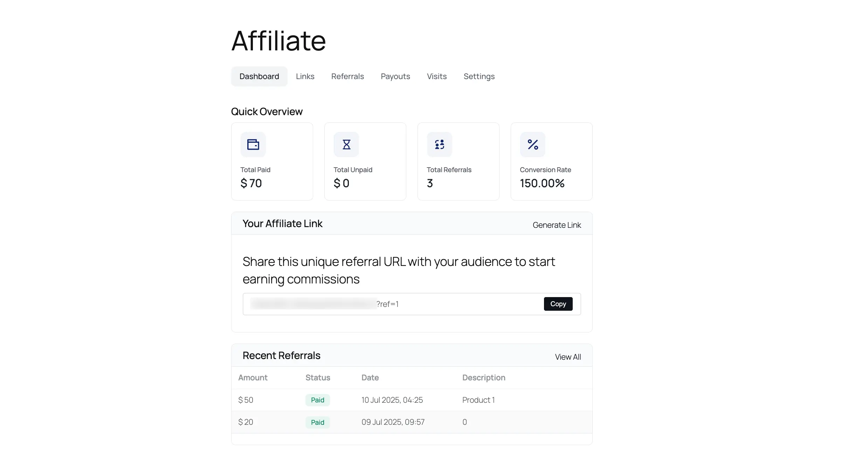Click the Paid badge on the $20 referral

coord(317,422)
